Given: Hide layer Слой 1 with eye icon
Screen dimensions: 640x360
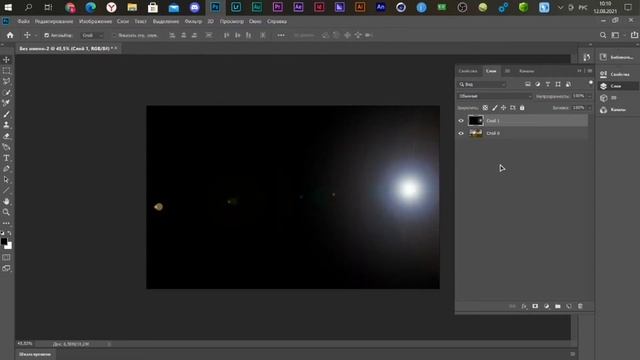Looking at the screenshot, I should click(x=461, y=121).
